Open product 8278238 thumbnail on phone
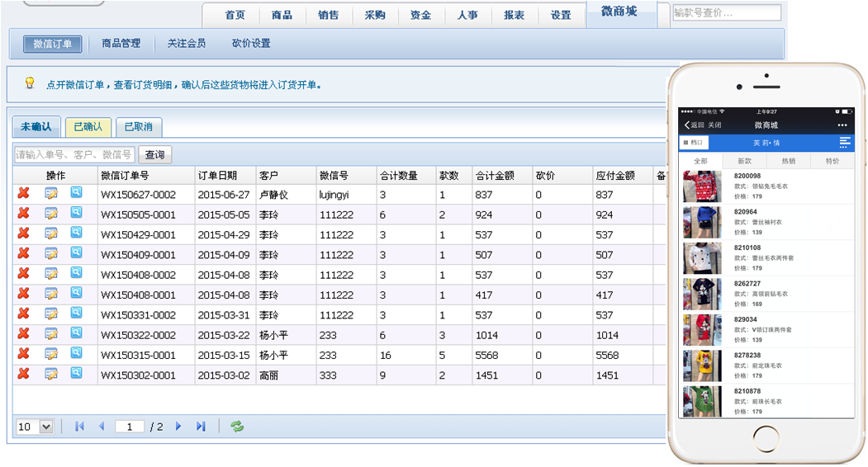 702,366
